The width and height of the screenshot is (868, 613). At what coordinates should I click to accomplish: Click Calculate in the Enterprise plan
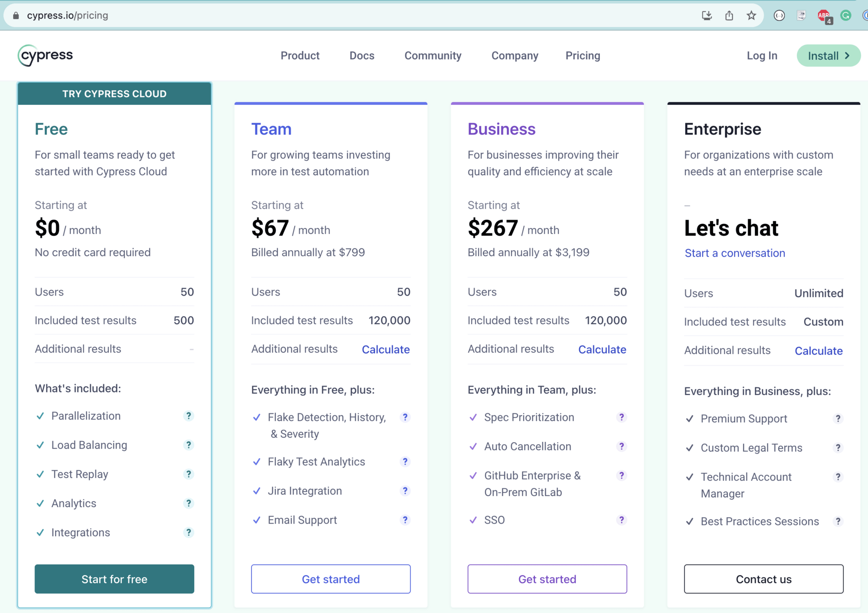tap(819, 351)
